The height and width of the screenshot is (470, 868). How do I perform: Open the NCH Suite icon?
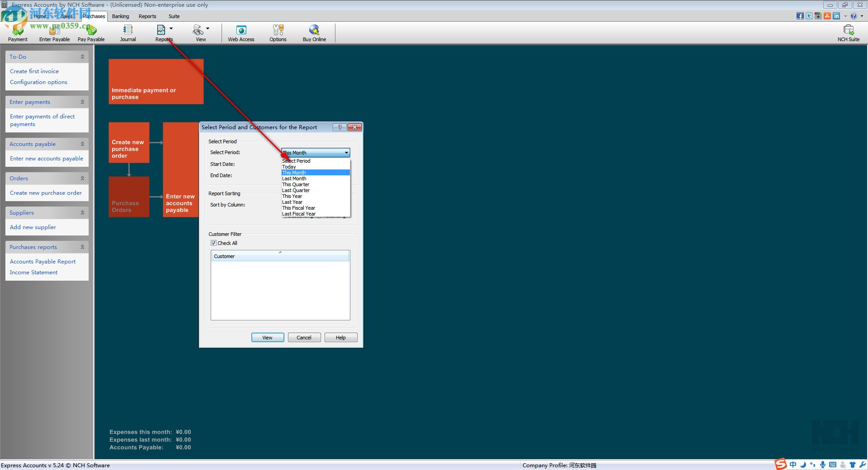(849, 33)
